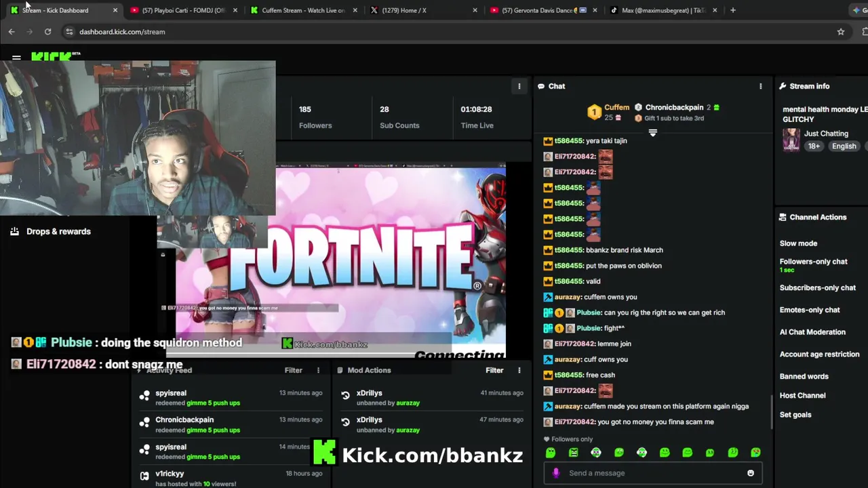Open Set goals in Channel Actions
The image size is (868, 488).
[x=795, y=415]
